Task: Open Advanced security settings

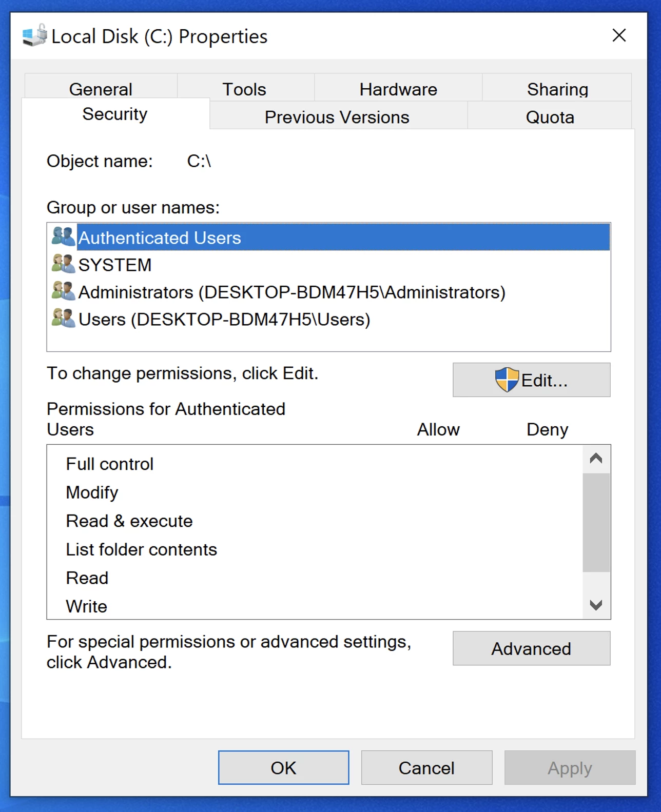Action: point(531,648)
